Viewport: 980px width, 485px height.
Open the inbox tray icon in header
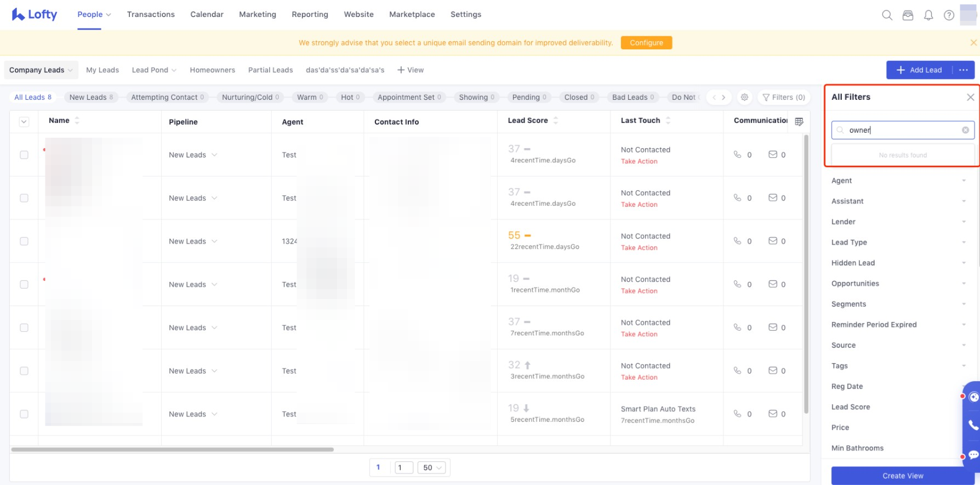tap(908, 15)
